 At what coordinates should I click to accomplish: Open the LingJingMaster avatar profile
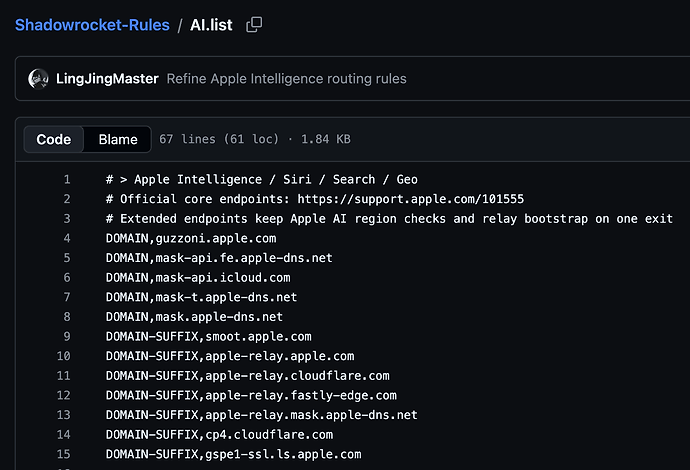pyautogui.click(x=38, y=79)
